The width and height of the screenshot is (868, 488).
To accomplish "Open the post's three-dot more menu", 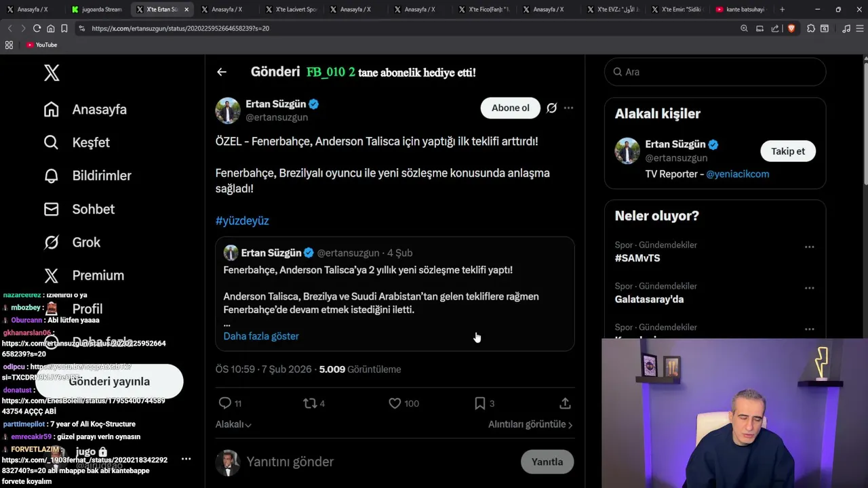I will pos(568,108).
